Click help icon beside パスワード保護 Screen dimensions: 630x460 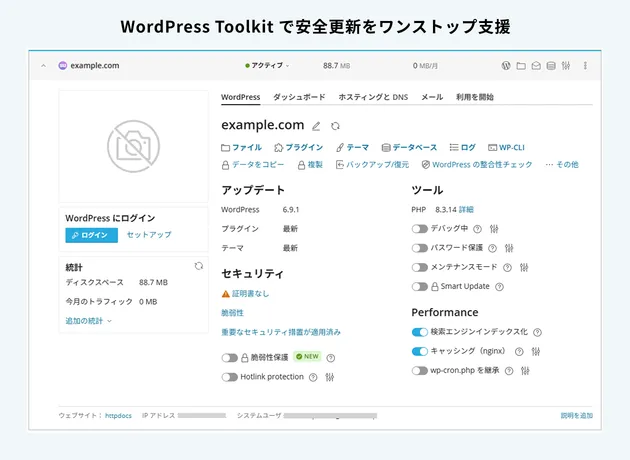click(x=492, y=248)
